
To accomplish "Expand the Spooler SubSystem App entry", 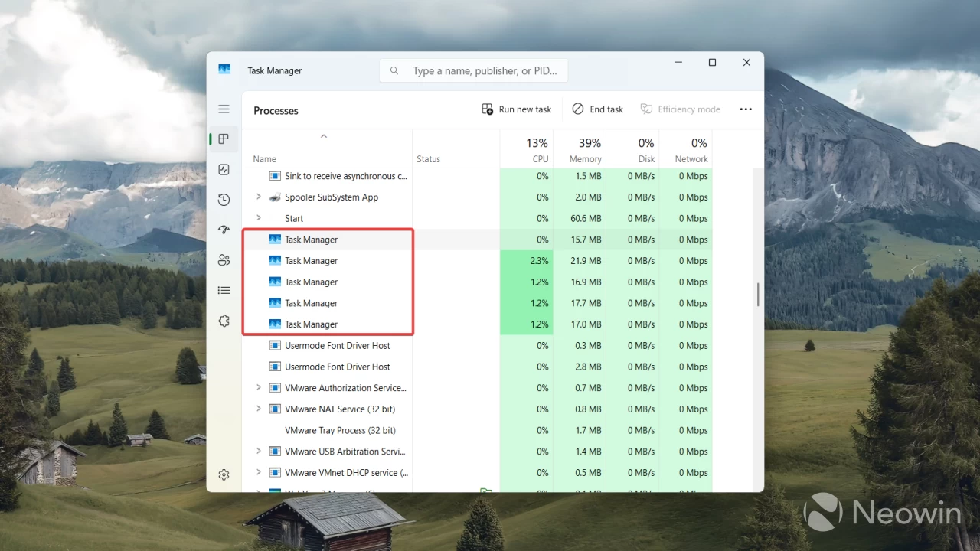I will (x=258, y=197).
